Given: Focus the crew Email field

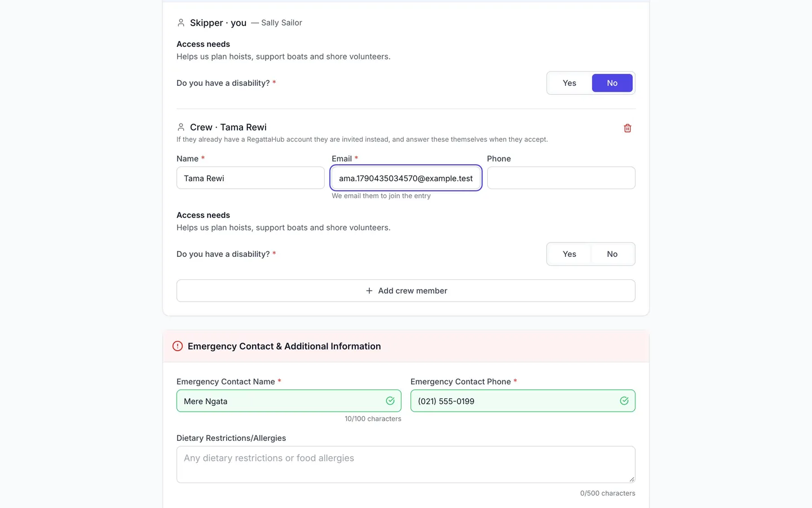Looking at the screenshot, I should point(406,178).
